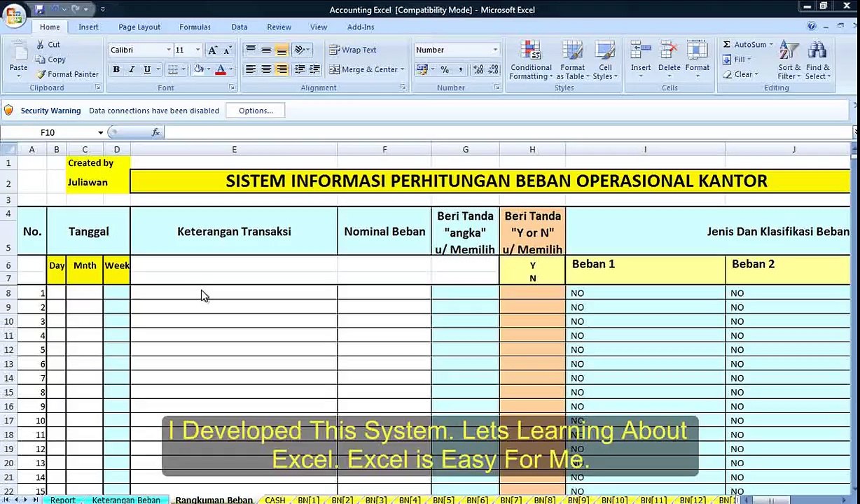Switch to View ribbon tab
Viewport: 860px width, 504px height.
[x=319, y=27]
